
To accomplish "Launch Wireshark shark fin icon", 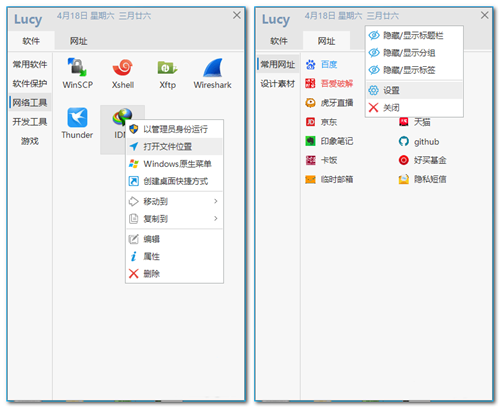I will [212, 67].
